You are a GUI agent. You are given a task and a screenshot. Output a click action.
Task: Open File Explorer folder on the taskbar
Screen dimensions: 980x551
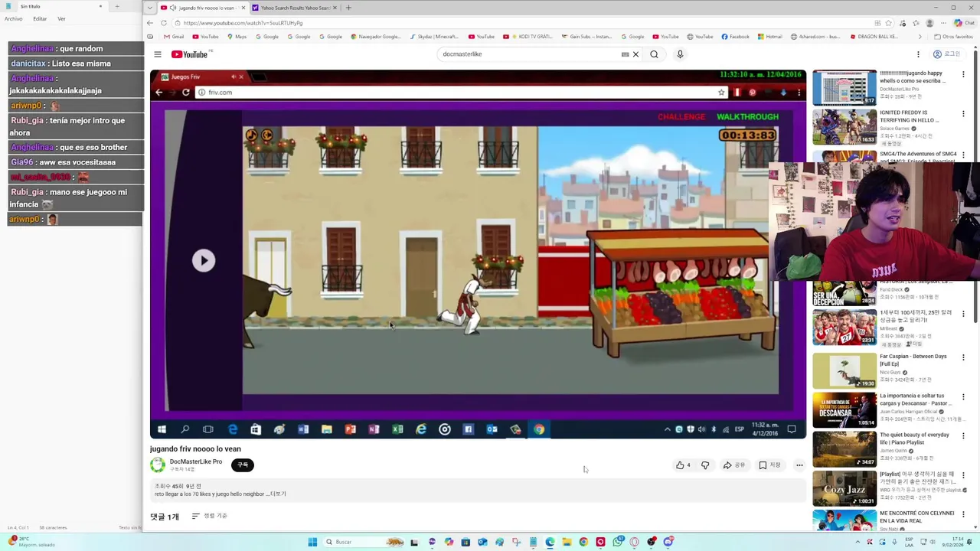click(567, 542)
